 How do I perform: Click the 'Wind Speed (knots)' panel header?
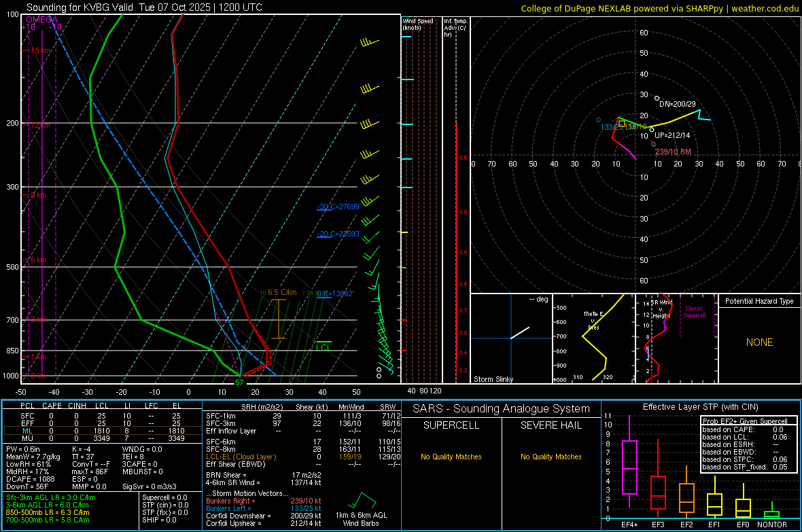point(417,24)
